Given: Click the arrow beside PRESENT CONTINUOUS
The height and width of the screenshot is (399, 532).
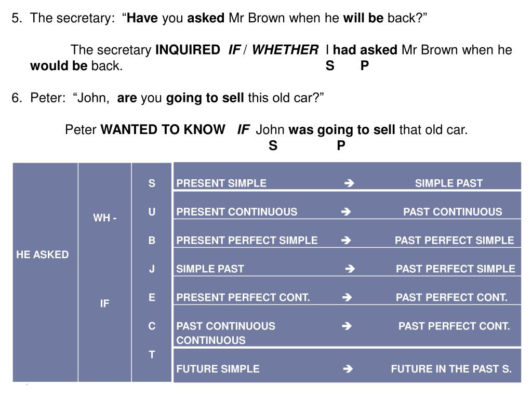Looking at the screenshot, I should pos(346,212).
